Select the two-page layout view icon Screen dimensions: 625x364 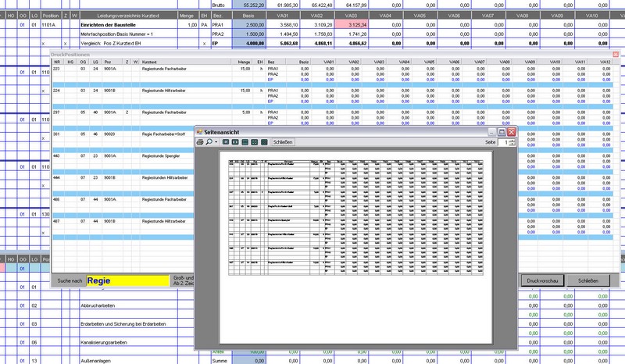click(234, 143)
